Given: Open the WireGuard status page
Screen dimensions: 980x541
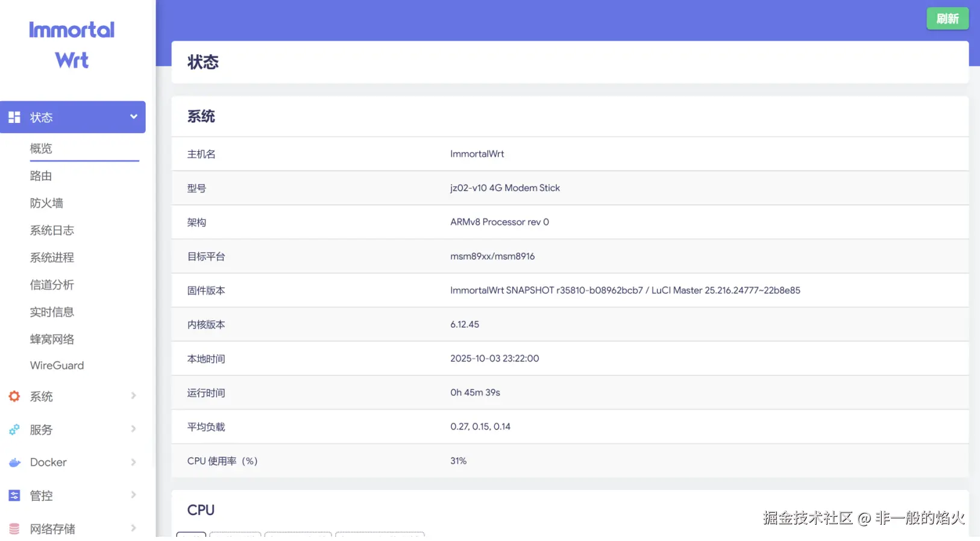Looking at the screenshot, I should coord(57,366).
